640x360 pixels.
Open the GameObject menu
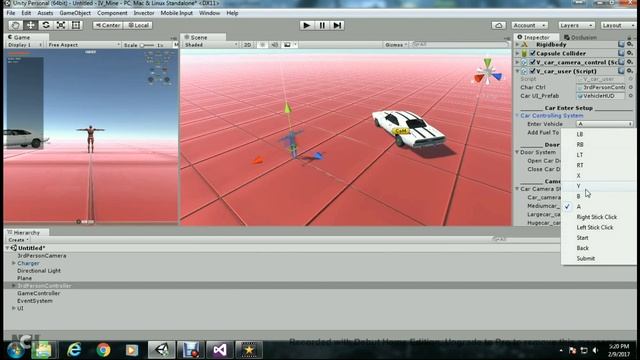[75, 13]
